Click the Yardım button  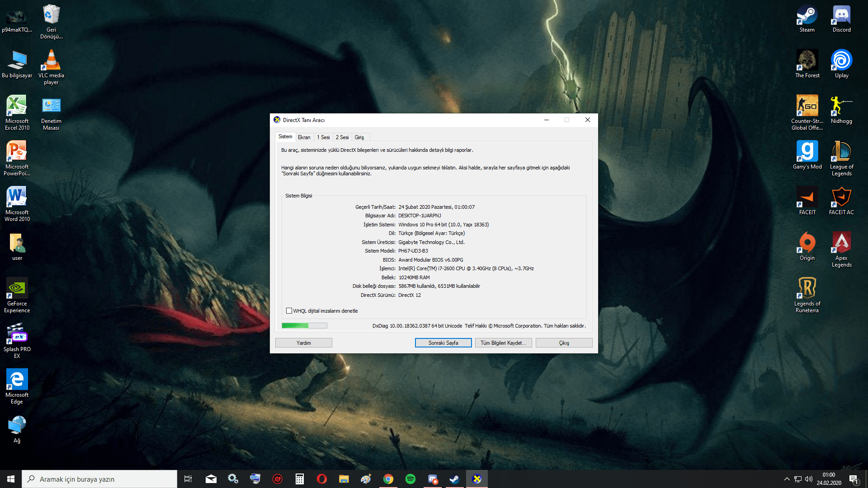coord(303,343)
